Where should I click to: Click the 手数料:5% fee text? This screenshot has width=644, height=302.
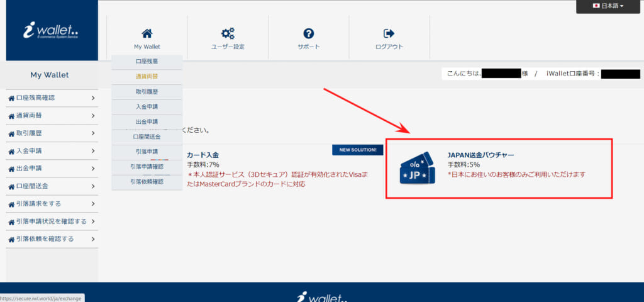click(464, 165)
